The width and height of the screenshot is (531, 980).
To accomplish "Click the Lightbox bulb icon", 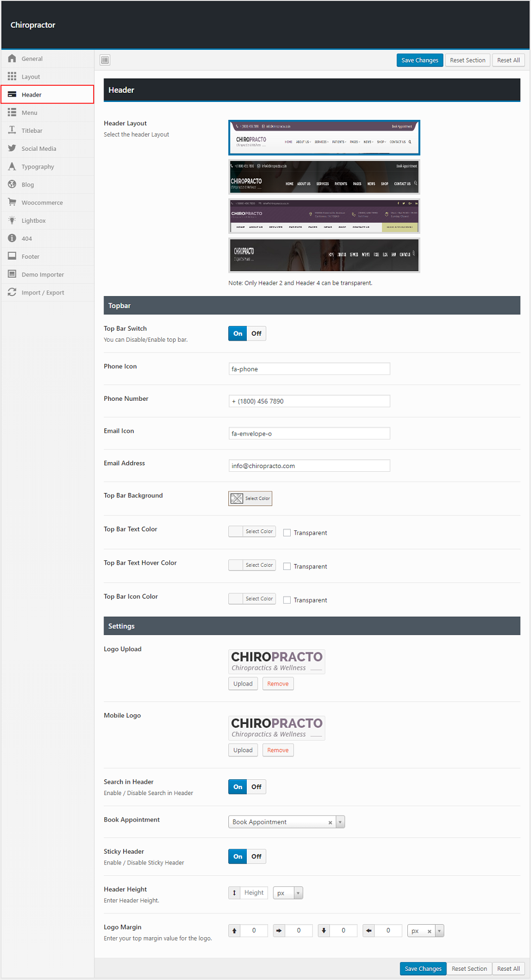I will point(12,220).
